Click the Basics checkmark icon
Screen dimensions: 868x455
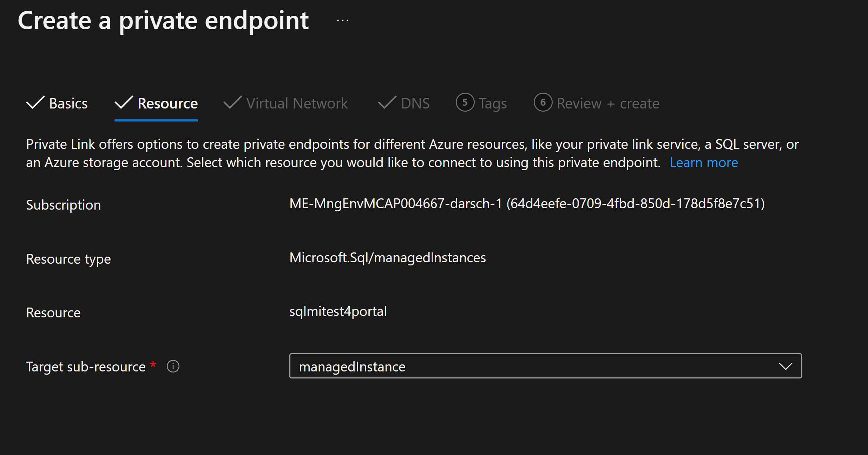pos(35,103)
